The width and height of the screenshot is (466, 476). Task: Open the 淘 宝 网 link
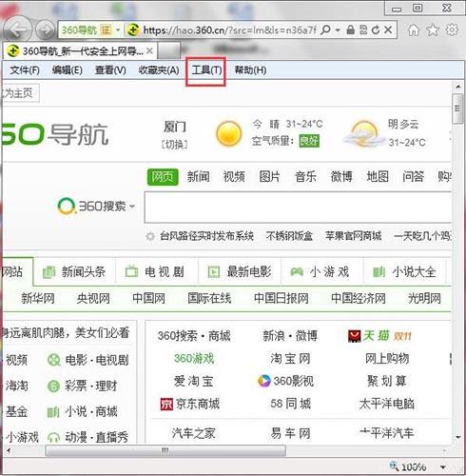[x=290, y=359]
